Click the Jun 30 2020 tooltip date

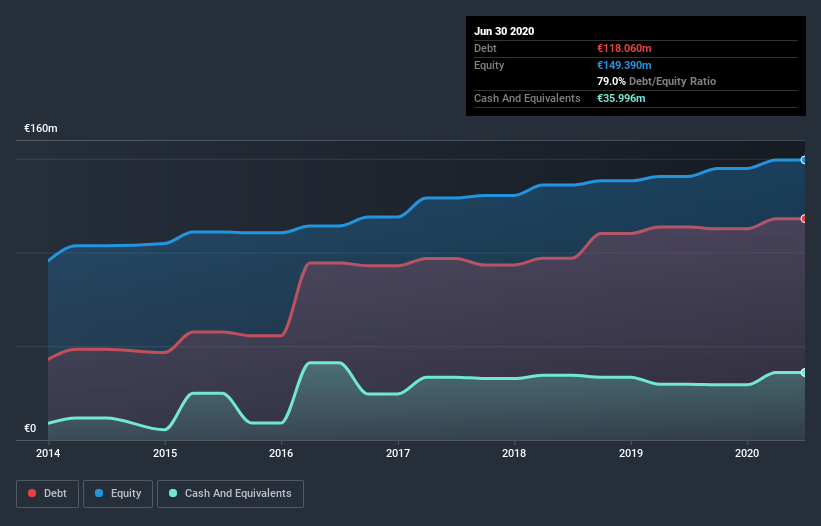click(504, 31)
